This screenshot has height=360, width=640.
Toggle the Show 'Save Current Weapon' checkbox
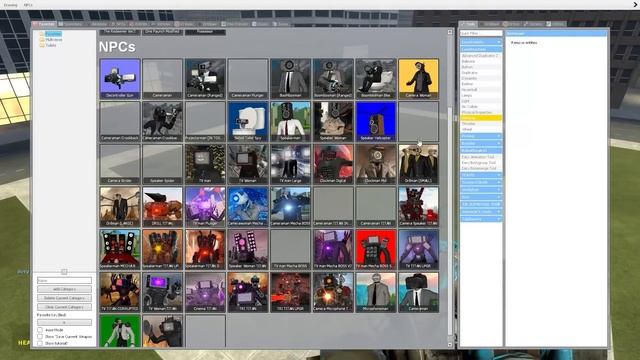point(40,336)
